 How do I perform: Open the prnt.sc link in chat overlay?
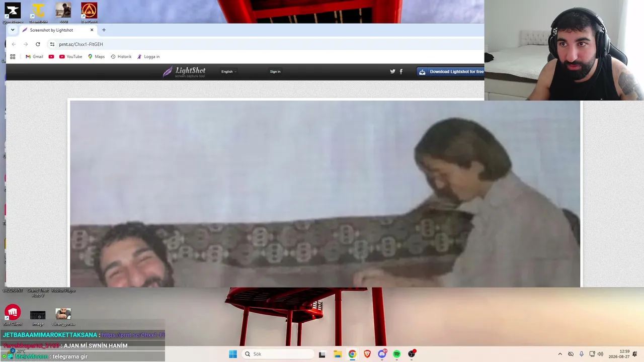133,335
